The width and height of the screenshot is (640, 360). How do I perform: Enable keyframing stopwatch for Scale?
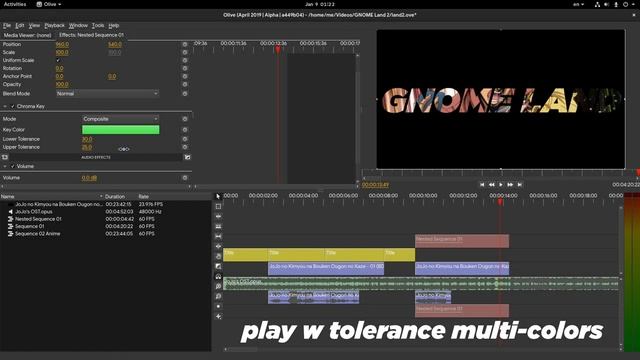click(185, 52)
